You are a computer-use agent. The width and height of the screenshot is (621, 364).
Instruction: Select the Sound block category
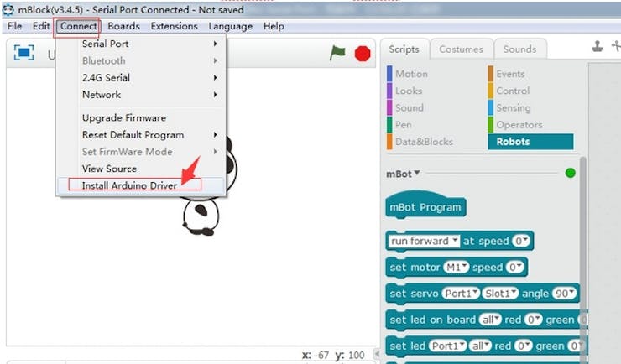point(410,108)
